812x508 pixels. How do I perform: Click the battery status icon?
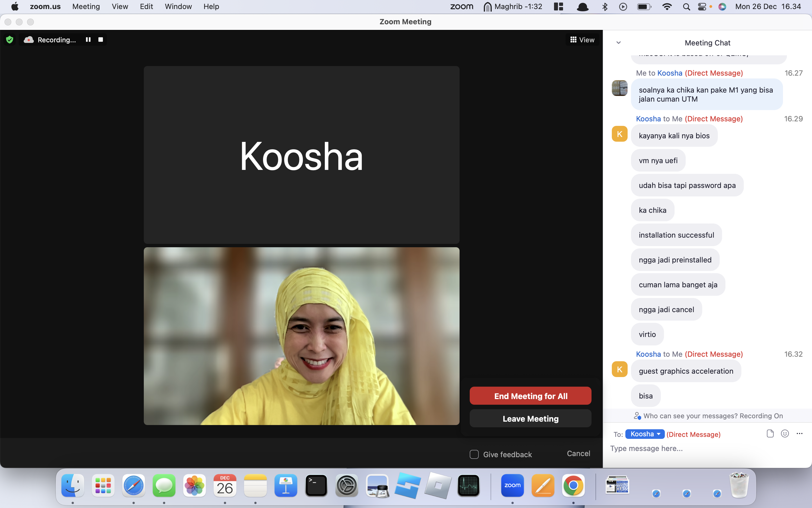pyautogui.click(x=644, y=6)
